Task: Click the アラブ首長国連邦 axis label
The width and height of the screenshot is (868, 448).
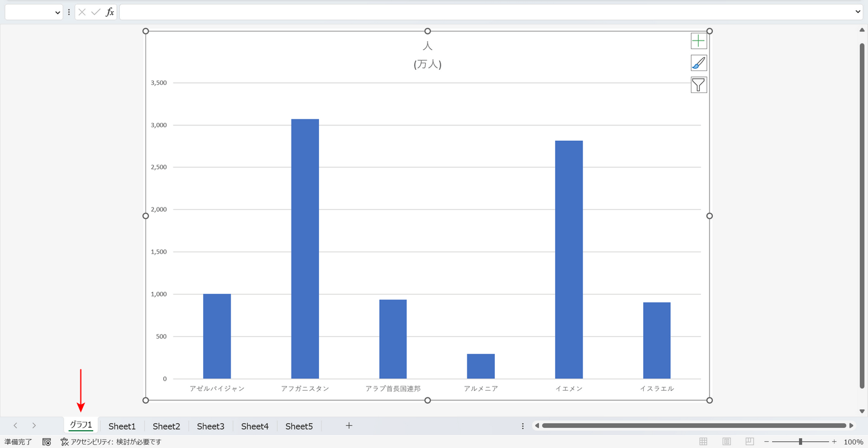Action: coord(393,388)
